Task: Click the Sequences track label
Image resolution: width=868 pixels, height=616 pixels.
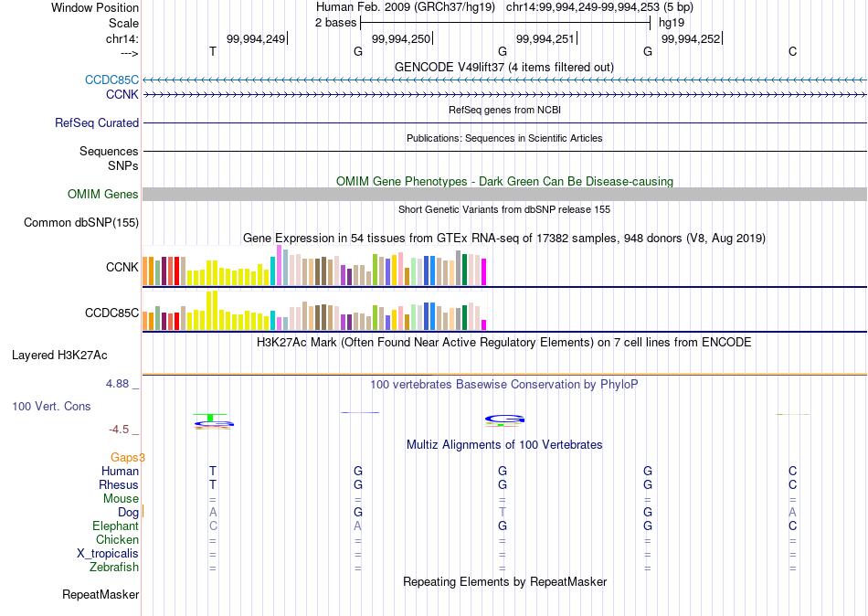Action: coord(109,151)
